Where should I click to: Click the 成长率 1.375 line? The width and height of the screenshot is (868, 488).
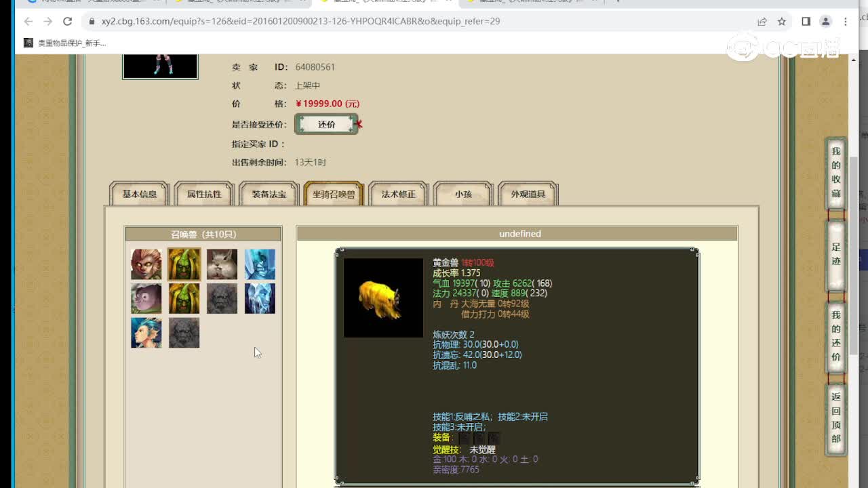point(456,273)
